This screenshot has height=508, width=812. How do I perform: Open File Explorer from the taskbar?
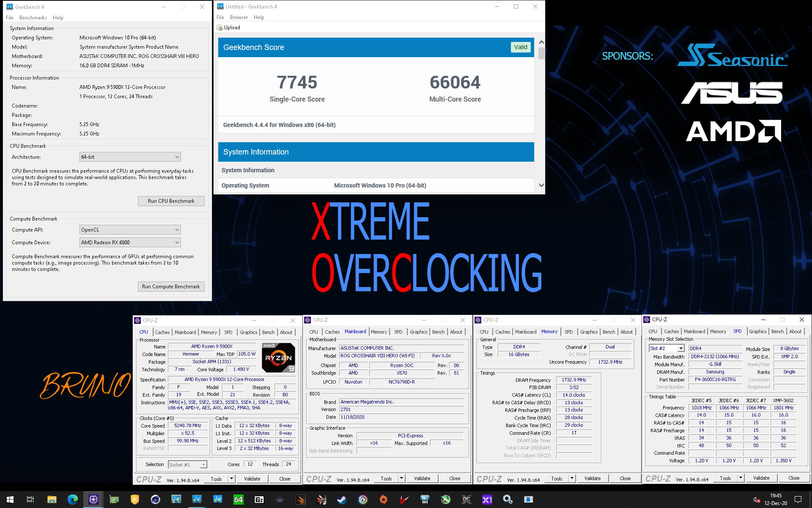(x=52, y=500)
